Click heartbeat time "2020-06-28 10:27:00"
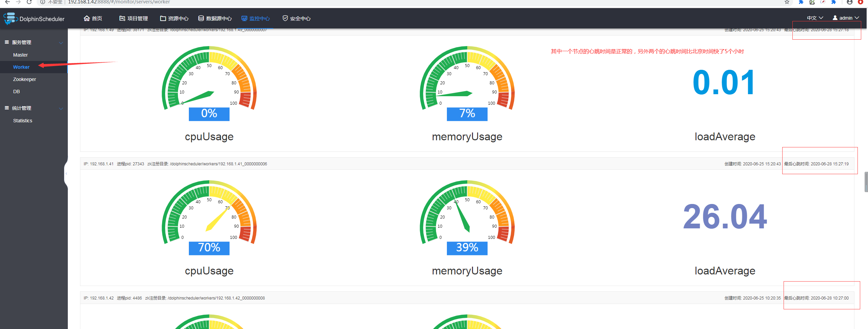868x329 pixels. (x=830, y=298)
